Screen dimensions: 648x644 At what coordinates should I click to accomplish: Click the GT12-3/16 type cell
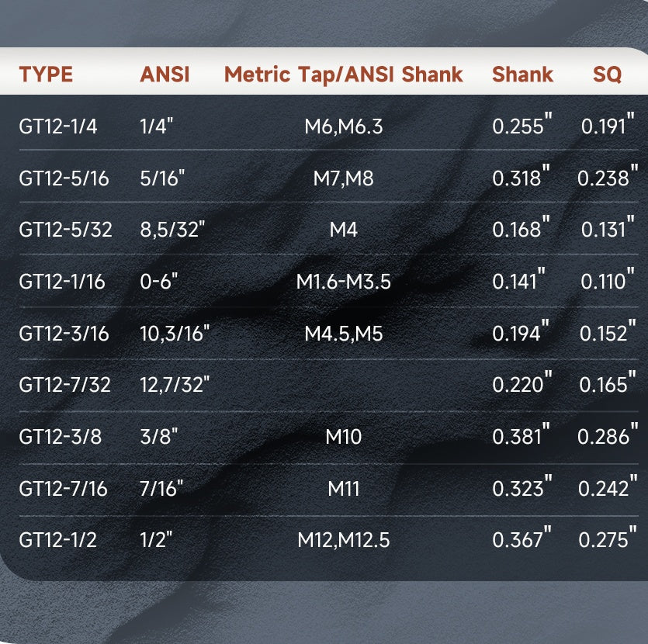click(x=64, y=334)
